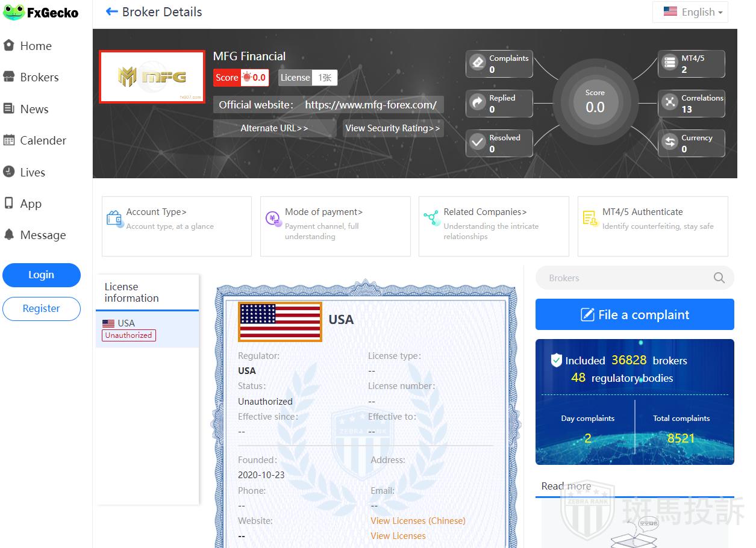
Task: Click the MFG broker logo thumbnail
Action: pyautogui.click(x=152, y=77)
